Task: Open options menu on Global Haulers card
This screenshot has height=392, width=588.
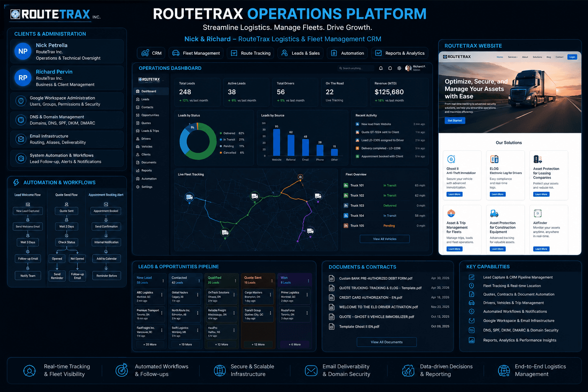Action: point(198,295)
